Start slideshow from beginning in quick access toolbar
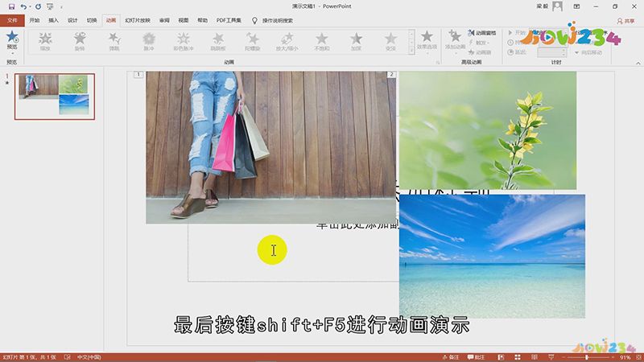This screenshot has height=362, width=644. pos(50,6)
